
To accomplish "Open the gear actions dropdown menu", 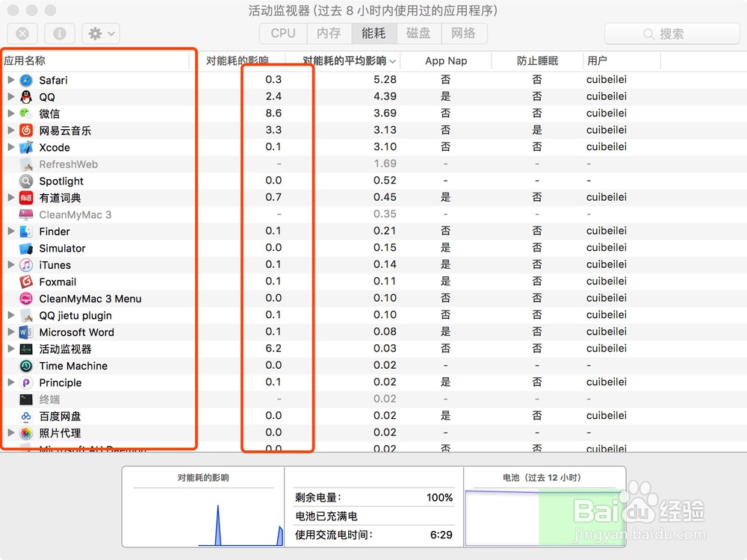I will [101, 34].
